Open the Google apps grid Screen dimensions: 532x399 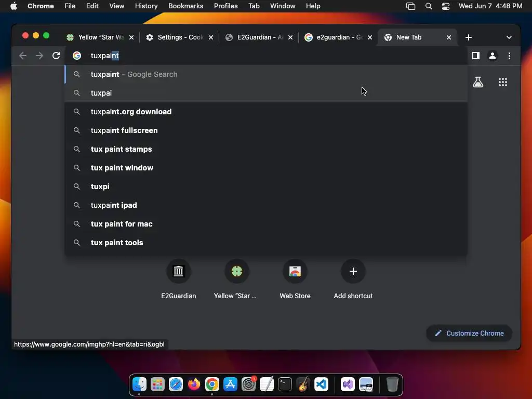pos(502,82)
